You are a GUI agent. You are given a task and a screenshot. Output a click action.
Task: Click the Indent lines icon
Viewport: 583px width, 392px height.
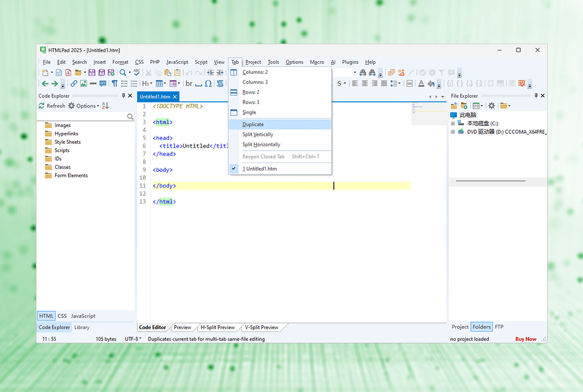(x=210, y=72)
